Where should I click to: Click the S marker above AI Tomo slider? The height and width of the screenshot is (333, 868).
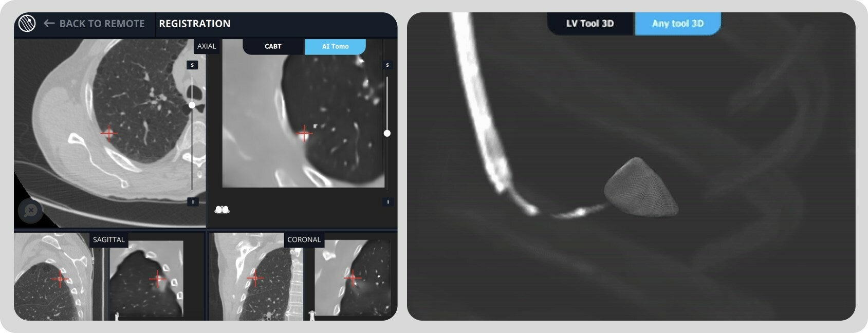pos(387,65)
